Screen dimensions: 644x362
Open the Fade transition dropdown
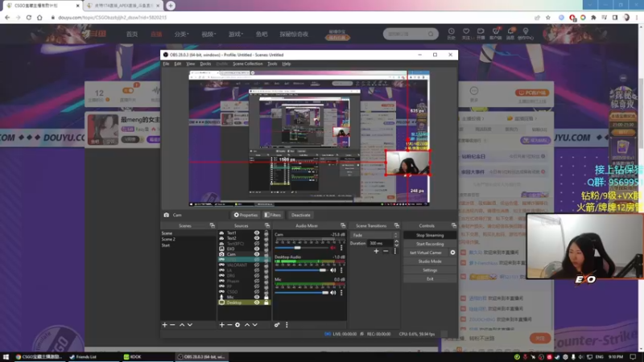coord(374,235)
